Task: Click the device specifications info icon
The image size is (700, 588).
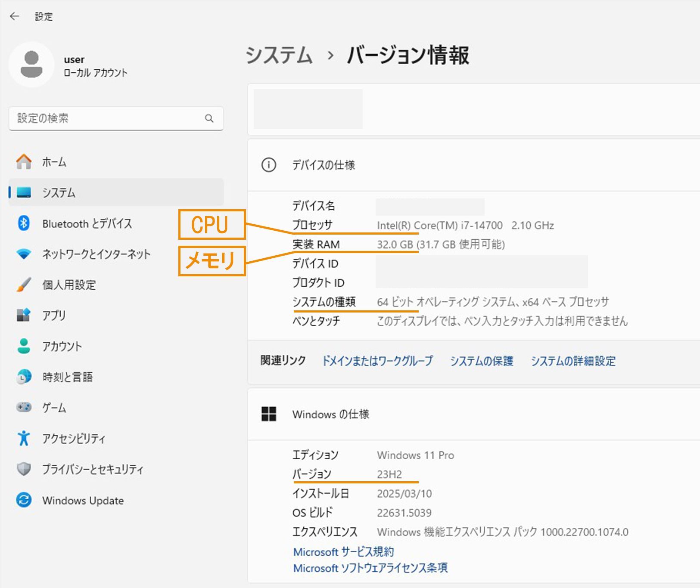Action: [x=269, y=165]
